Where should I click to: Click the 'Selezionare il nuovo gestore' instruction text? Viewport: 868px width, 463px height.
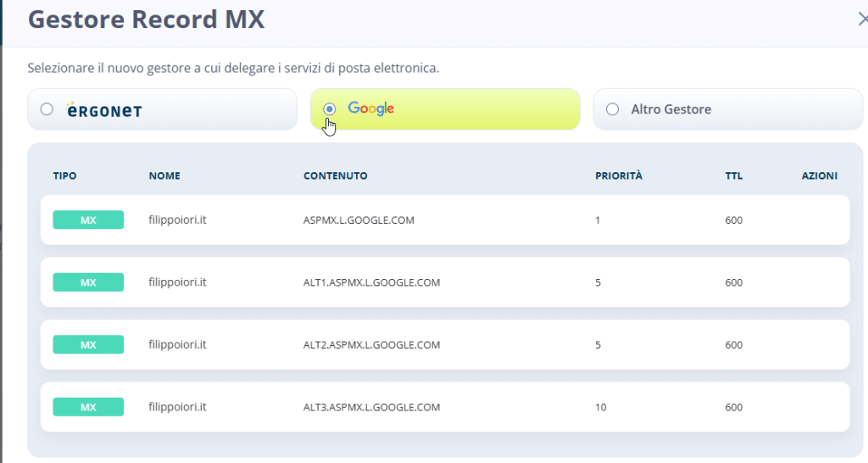(x=233, y=68)
